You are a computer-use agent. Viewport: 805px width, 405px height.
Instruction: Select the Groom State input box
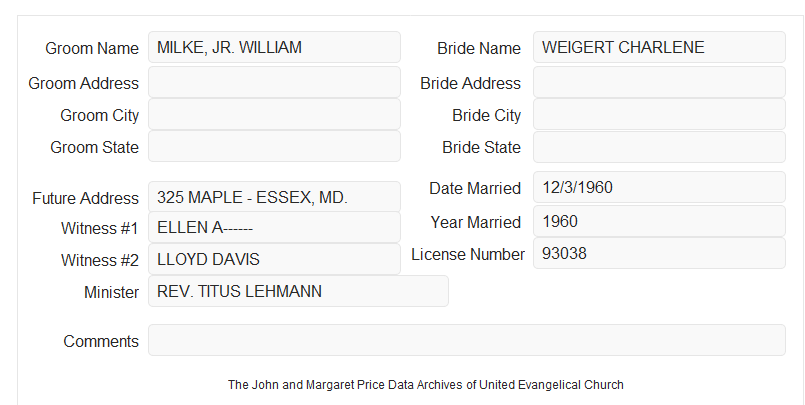tap(274, 146)
